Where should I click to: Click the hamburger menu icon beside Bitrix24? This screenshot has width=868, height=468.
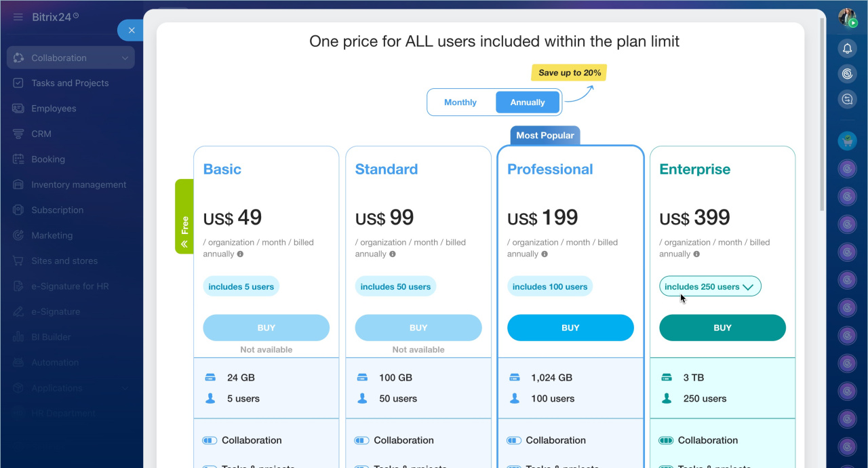(18, 17)
